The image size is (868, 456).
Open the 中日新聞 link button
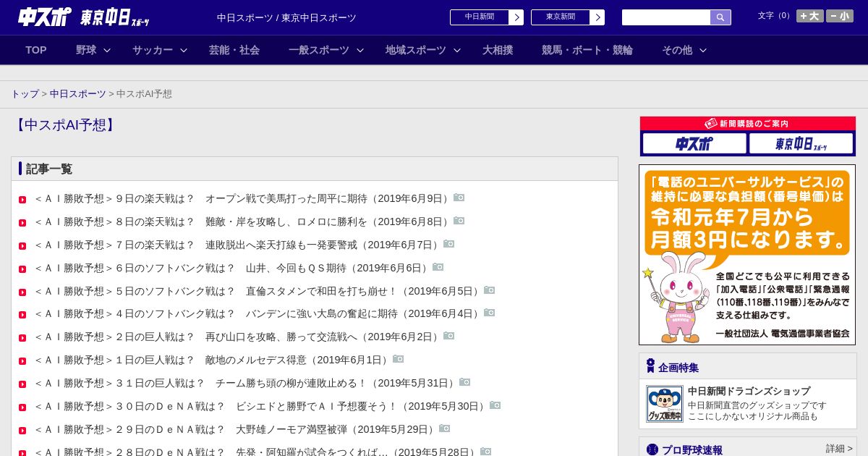487,17
